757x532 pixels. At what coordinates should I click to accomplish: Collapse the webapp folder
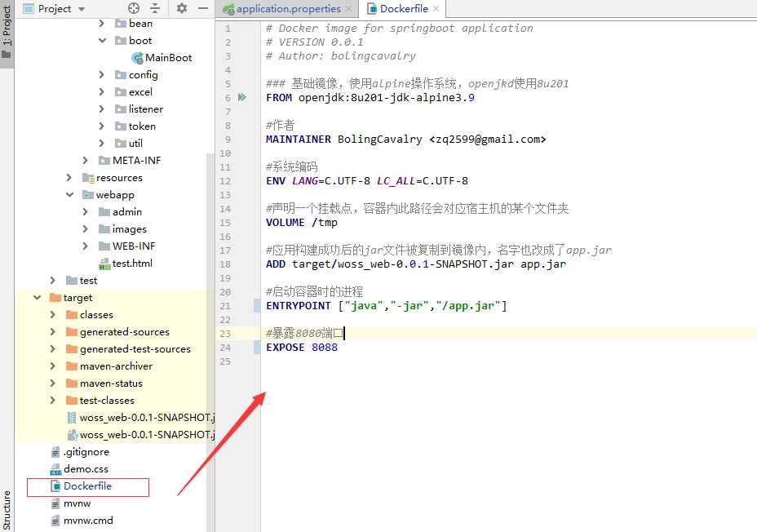click(70, 194)
